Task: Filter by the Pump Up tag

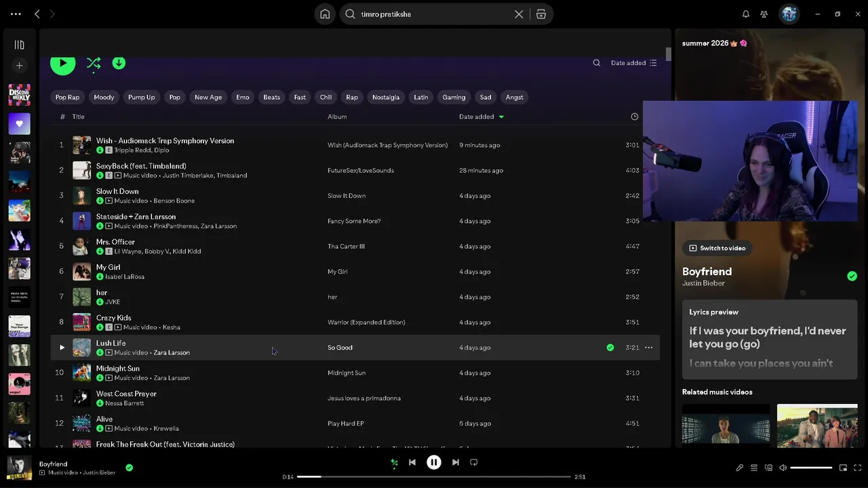Action: tap(142, 97)
